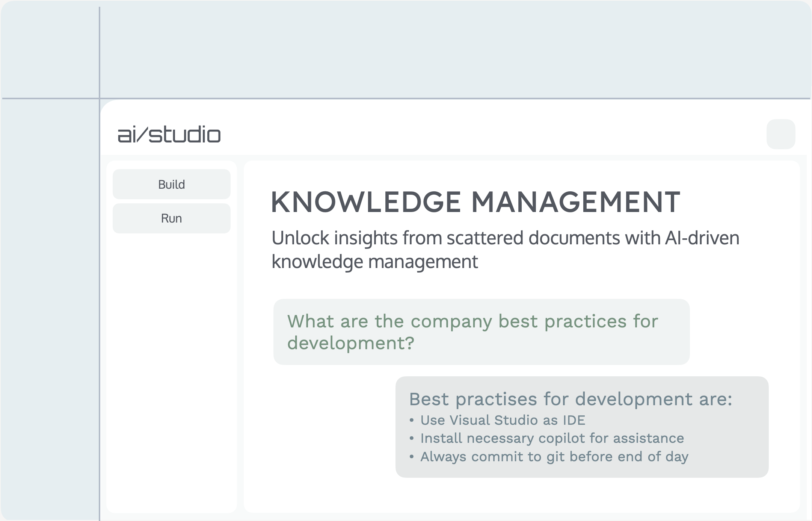Select the company best practices question bubble

point(481,332)
